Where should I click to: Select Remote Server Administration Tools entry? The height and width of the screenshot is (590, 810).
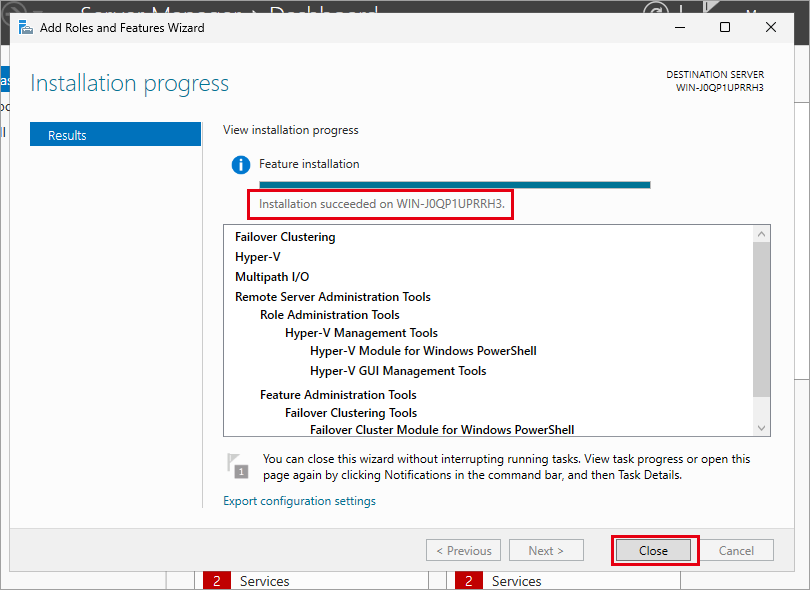333,297
